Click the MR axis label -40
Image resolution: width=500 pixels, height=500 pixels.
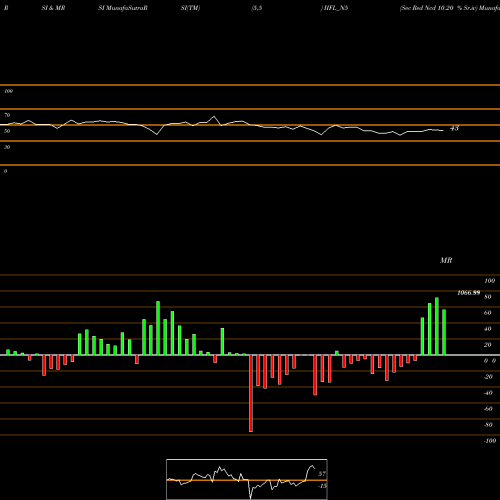(488, 393)
